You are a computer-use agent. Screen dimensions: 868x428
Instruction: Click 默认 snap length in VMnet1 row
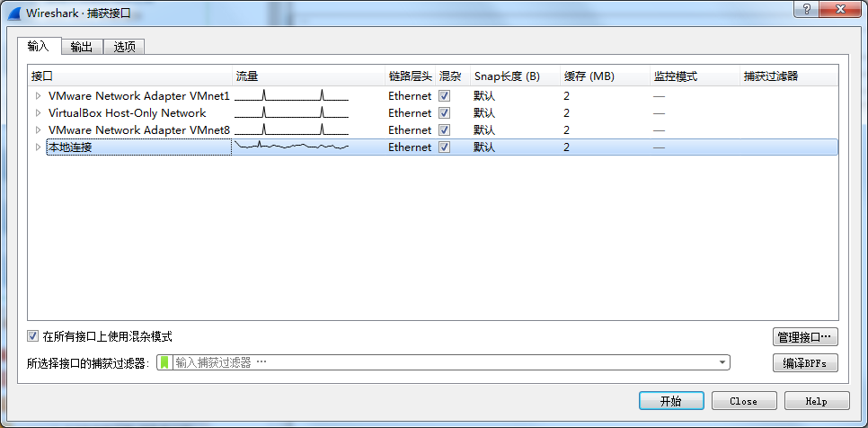[x=484, y=96]
